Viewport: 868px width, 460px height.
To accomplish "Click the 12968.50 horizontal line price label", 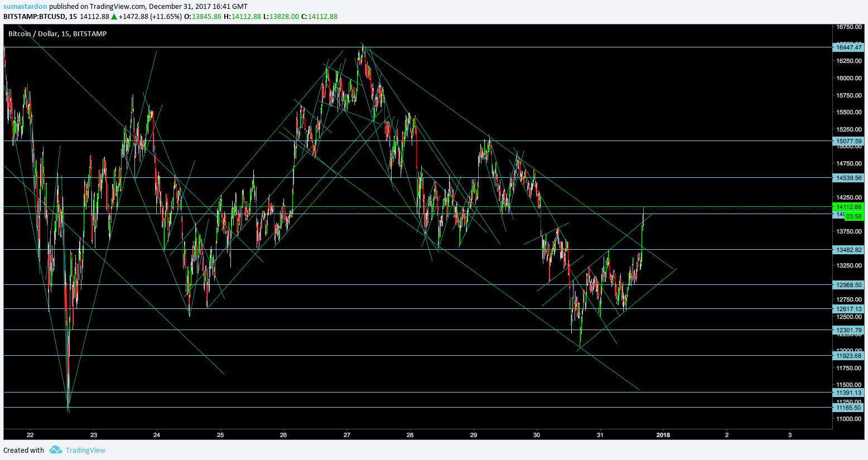I will pos(848,285).
